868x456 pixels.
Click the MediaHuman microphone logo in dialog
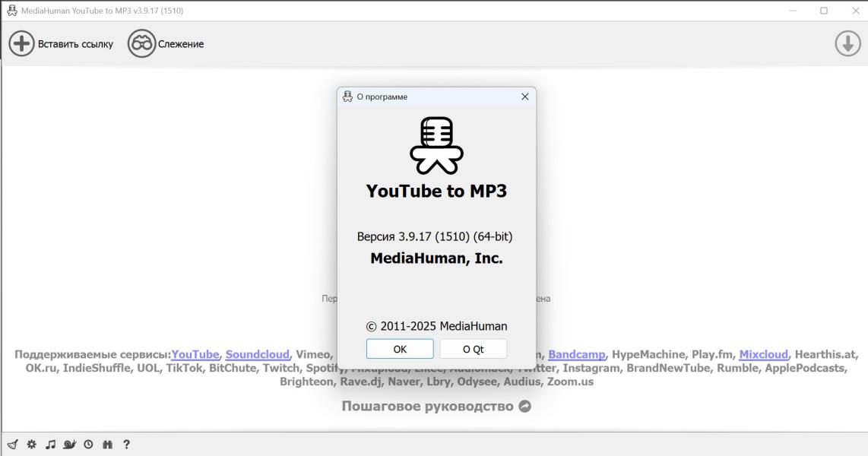[x=436, y=145]
